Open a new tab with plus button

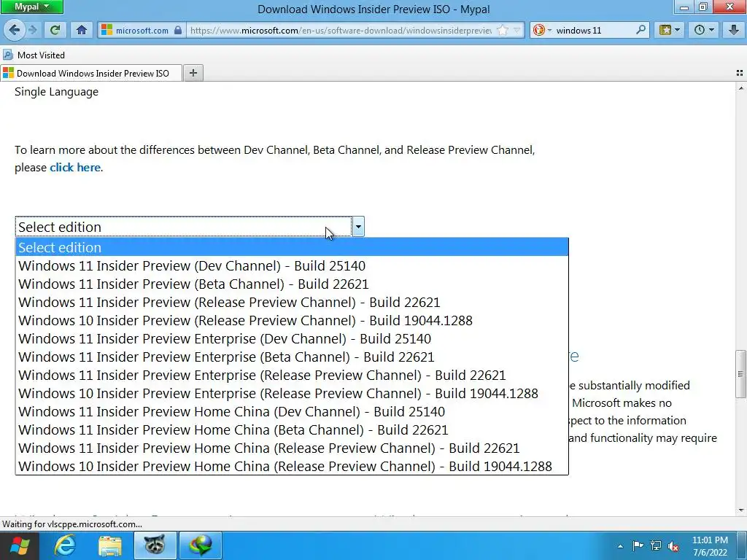[193, 73]
